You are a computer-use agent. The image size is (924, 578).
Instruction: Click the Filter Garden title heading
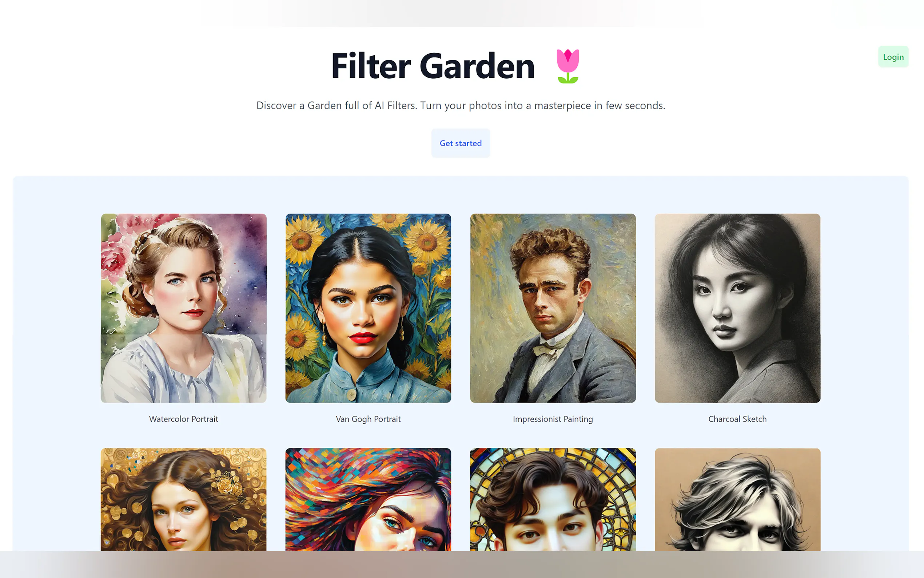pyautogui.click(x=433, y=66)
